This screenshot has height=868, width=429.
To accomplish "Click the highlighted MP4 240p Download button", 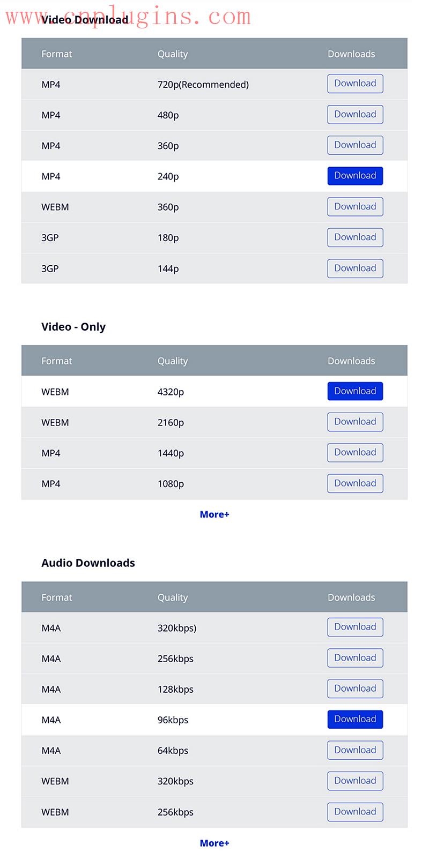I will click(x=355, y=176).
